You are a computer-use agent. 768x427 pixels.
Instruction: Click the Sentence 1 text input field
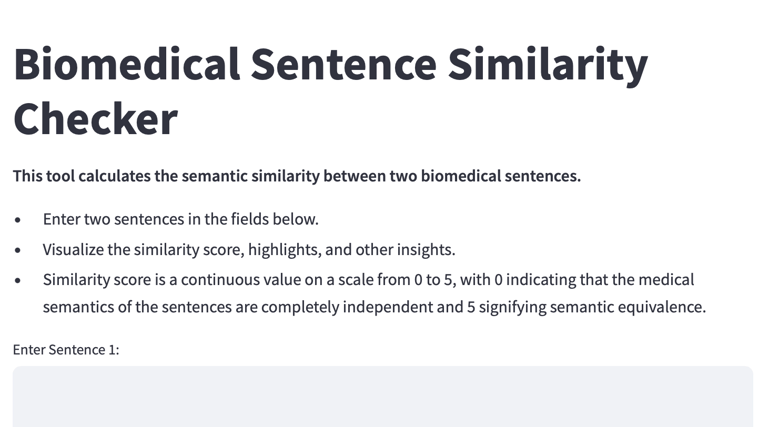382,396
